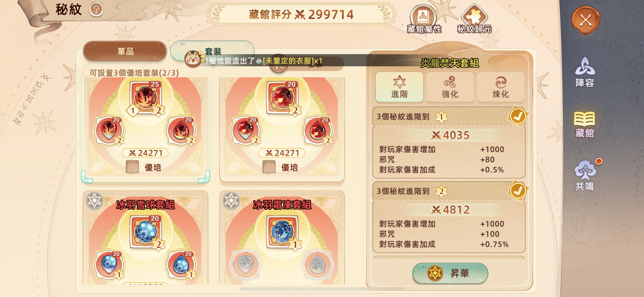Open 陣容 in the right sidebar
Image resolution: width=644 pixels, height=297 pixels.
pos(585,72)
